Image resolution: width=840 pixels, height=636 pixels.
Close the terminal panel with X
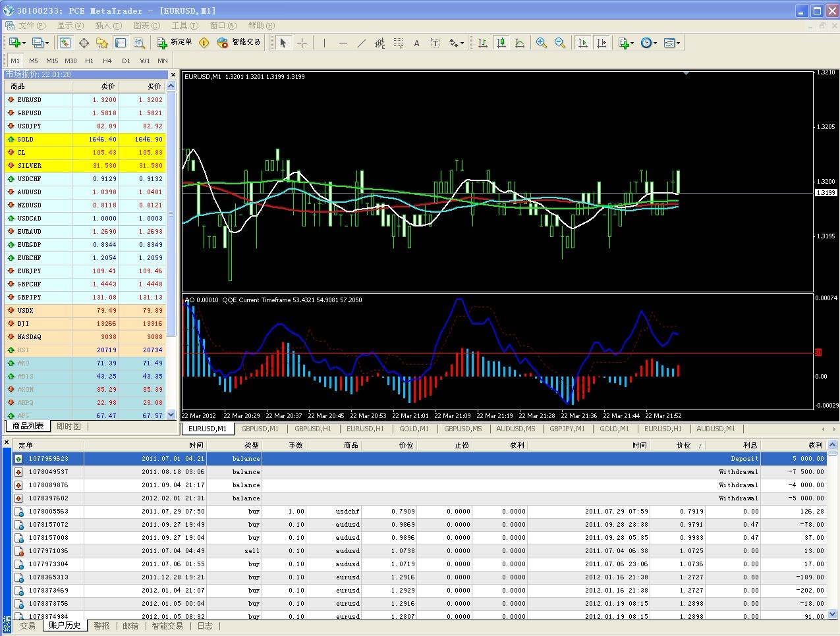(7, 442)
